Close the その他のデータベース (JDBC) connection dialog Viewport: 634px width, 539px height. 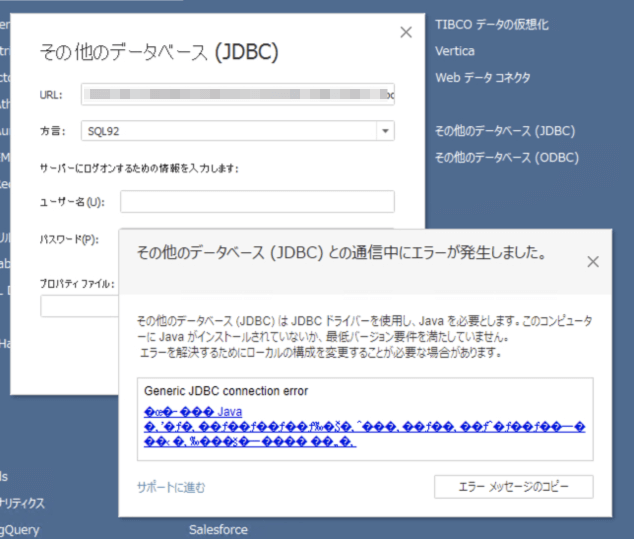pyautogui.click(x=406, y=32)
